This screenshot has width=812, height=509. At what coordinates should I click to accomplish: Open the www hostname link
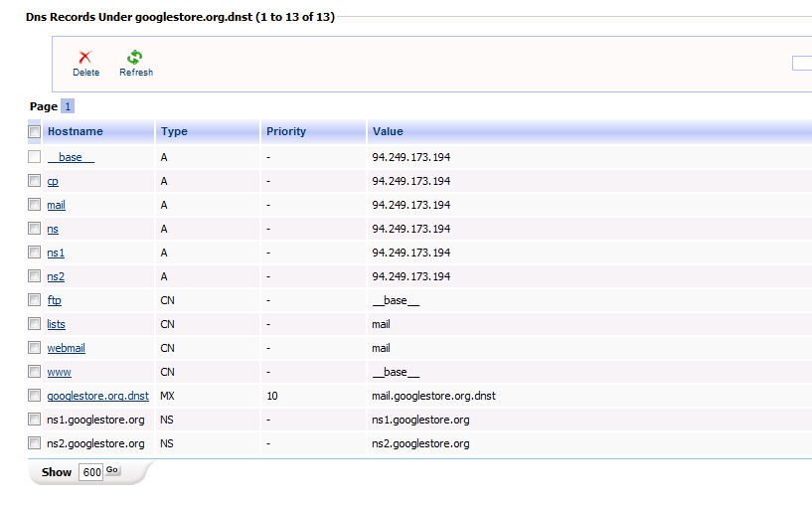(x=59, y=372)
